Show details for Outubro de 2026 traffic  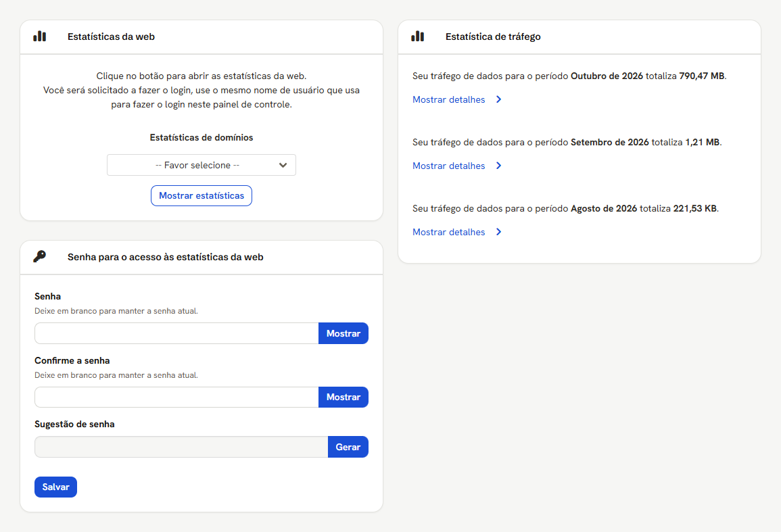click(x=448, y=99)
